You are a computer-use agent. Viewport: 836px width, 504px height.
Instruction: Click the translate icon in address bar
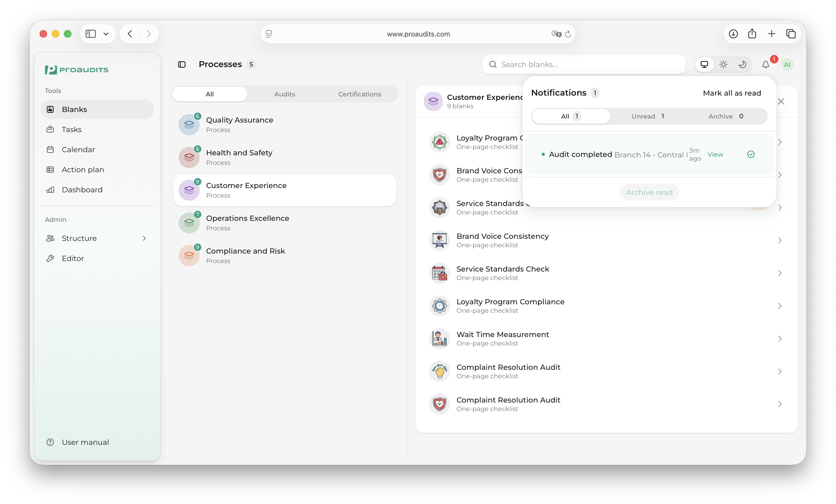click(x=556, y=34)
